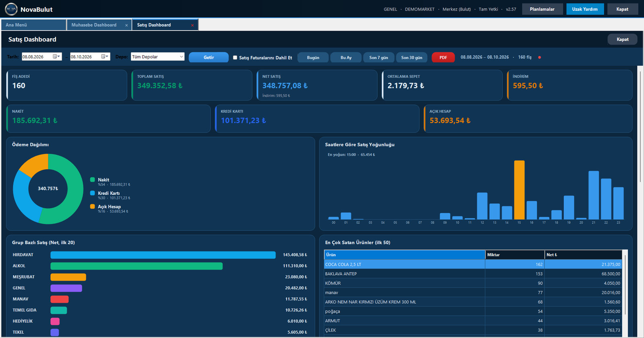The height and width of the screenshot is (338, 644).
Task: Export dashboard with PDF button
Action: tap(443, 58)
